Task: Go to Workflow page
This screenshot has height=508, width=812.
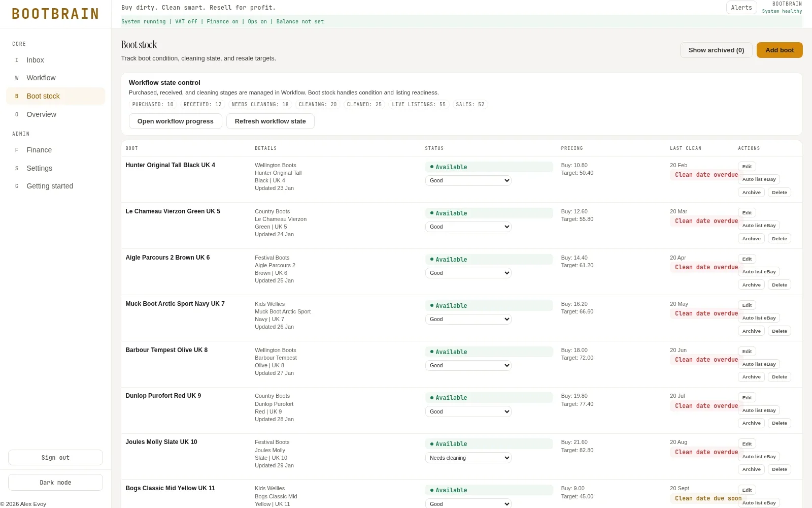Action: [55, 78]
